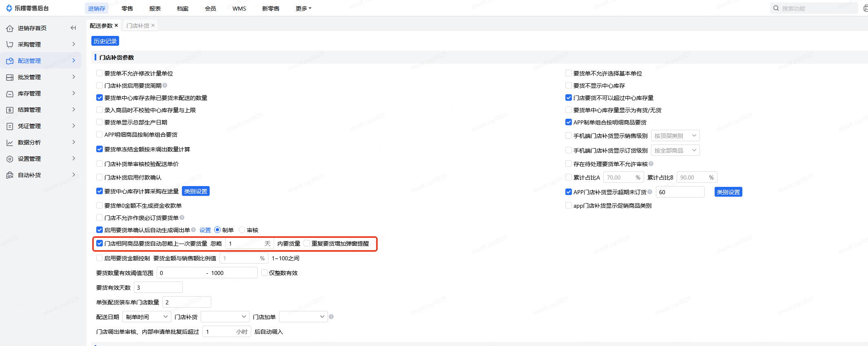Expand 批发管理 submenu chevron
868x346 pixels.
point(74,77)
